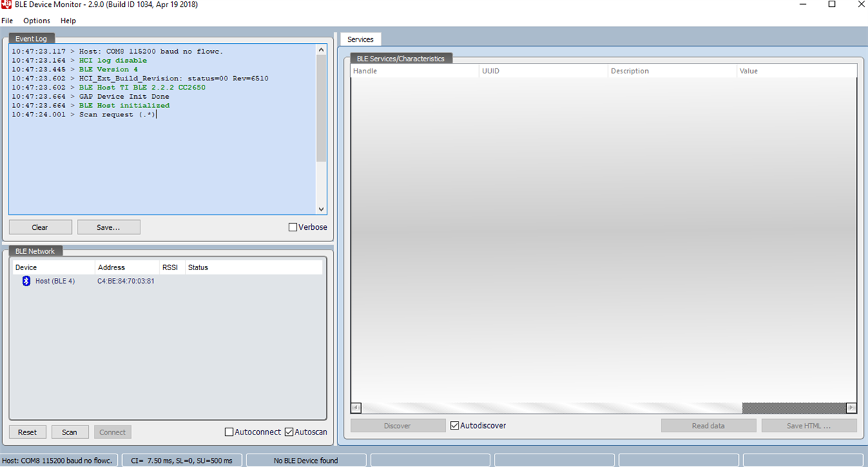Click status bar 'No BLE Device found'
868x467 pixels.
point(306,461)
